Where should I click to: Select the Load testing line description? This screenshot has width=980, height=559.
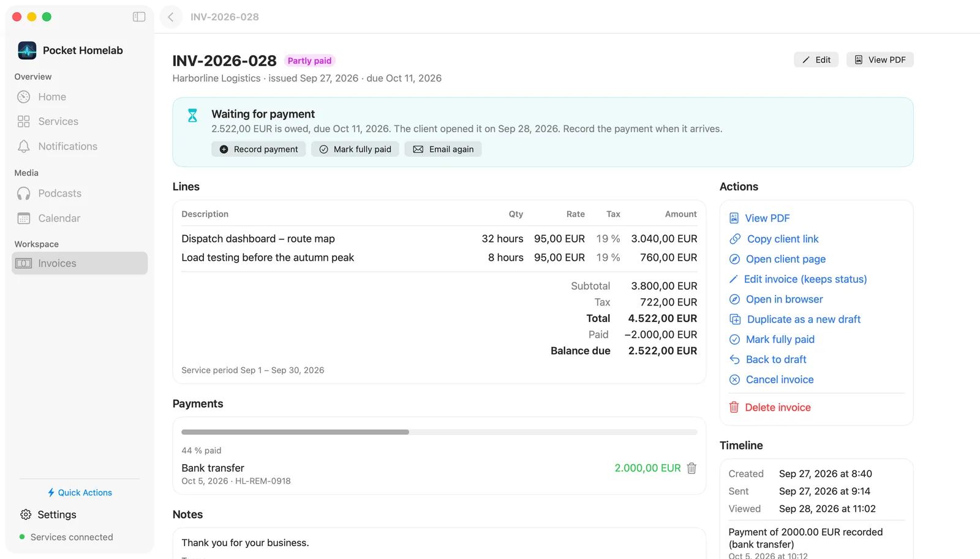pos(268,258)
